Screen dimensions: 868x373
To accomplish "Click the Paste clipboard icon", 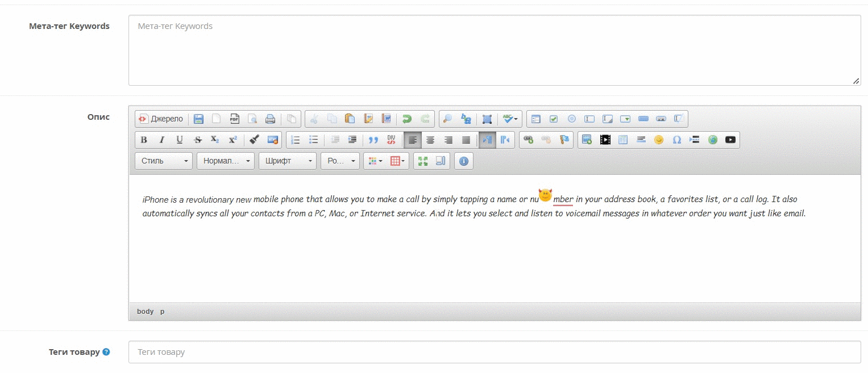I will 350,119.
